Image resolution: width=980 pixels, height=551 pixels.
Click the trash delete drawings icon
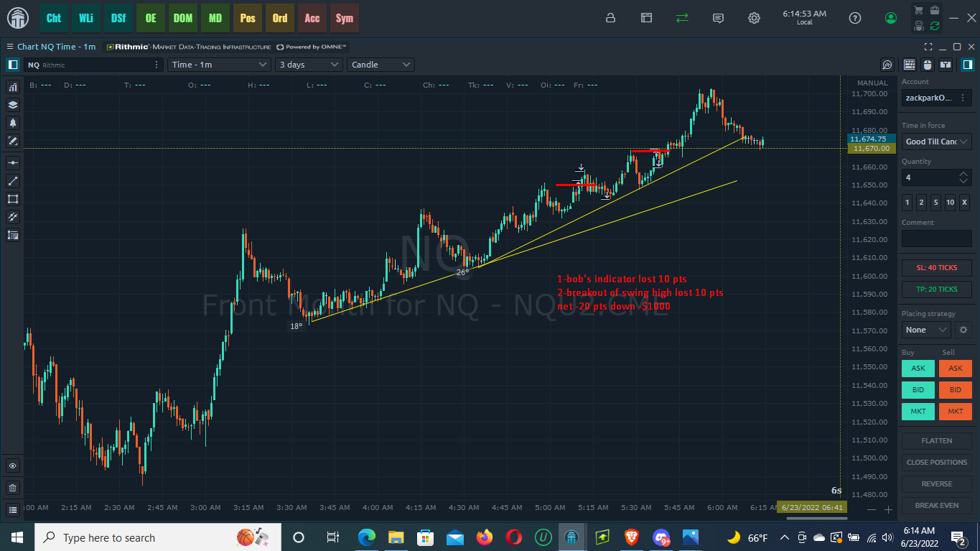pos(13,488)
